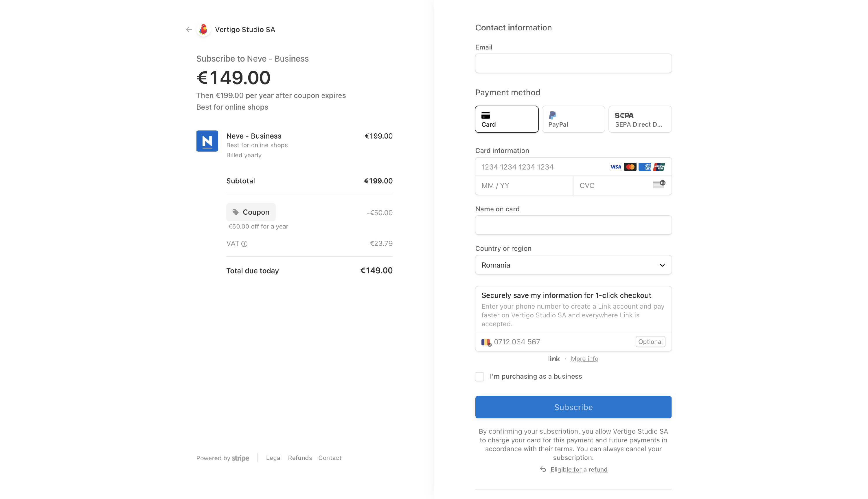Click the Romanian flag phone country selector

pyautogui.click(x=486, y=342)
